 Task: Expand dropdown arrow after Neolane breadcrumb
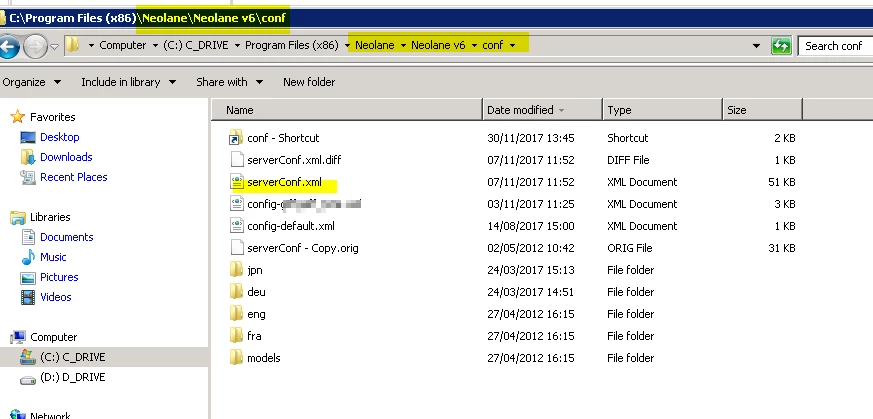403,46
